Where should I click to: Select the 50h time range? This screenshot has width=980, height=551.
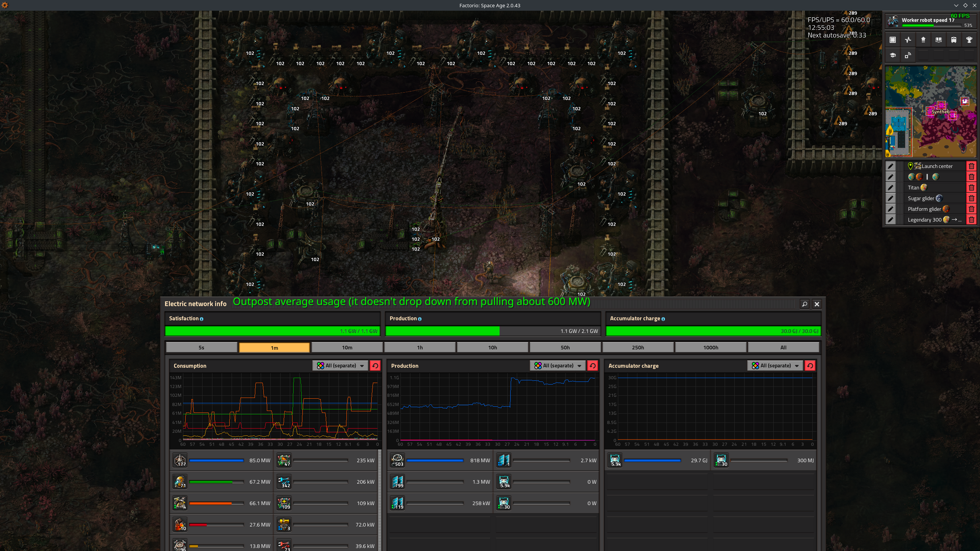[565, 347]
